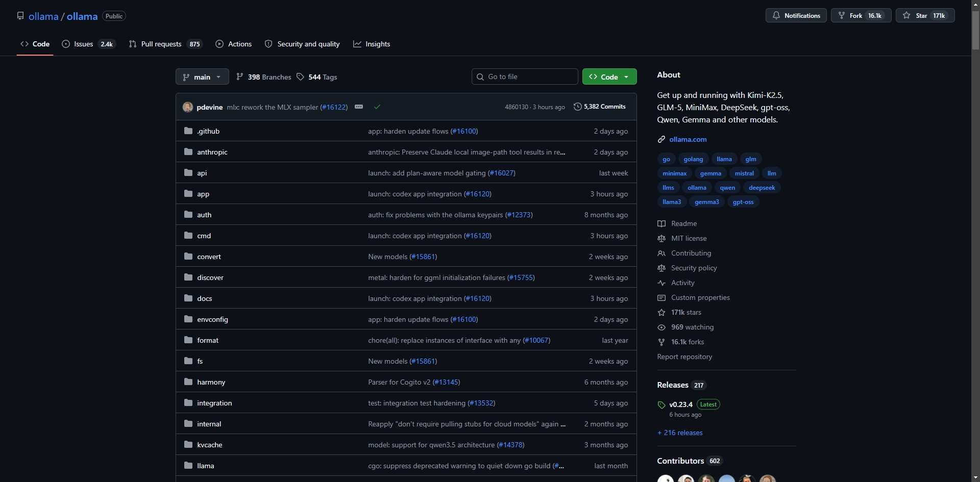Click pdevine's avatar in latest commit row
Screen dimensions: 980x482
coord(188,107)
